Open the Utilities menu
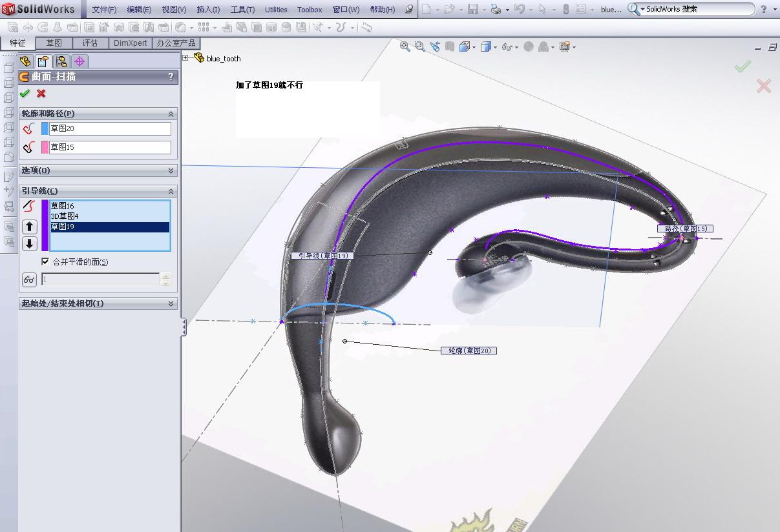Viewport: 780px width, 532px height. [x=276, y=10]
